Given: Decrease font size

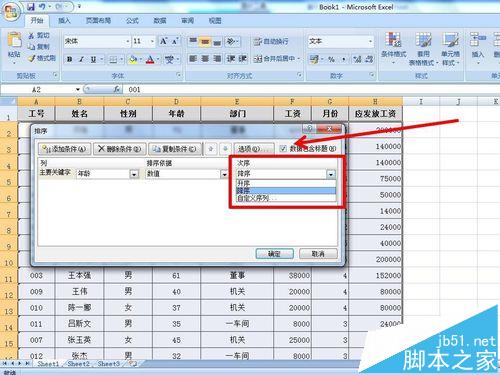Looking at the screenshot, I should tap(175, 41).
